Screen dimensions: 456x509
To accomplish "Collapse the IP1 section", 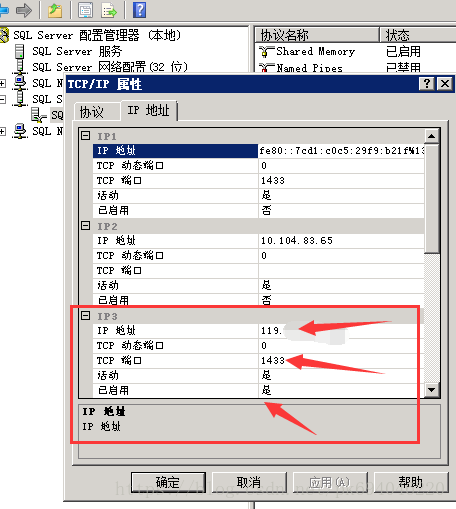I will 86,136.
